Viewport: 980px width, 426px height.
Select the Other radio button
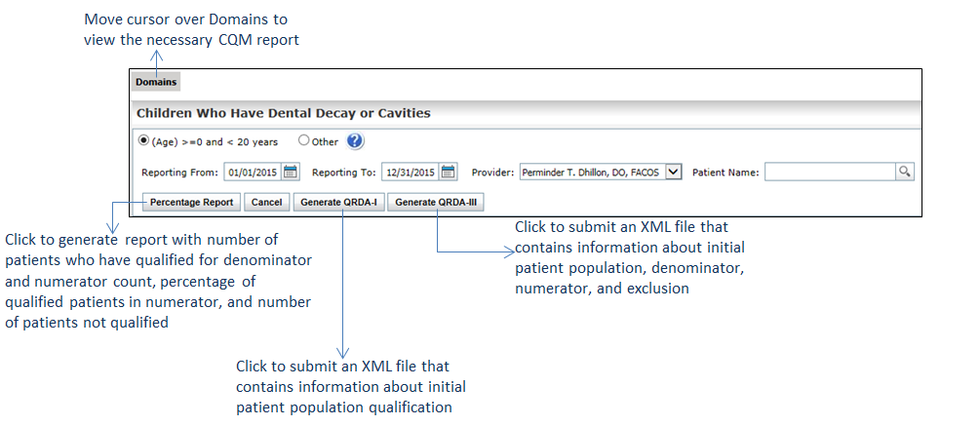point(303,140)
